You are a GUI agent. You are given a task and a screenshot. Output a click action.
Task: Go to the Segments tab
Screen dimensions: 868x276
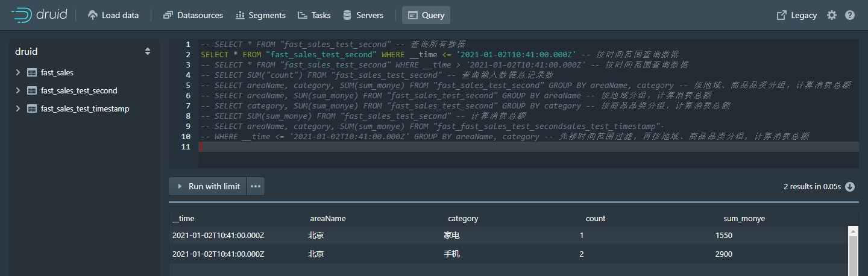(260, 15)
